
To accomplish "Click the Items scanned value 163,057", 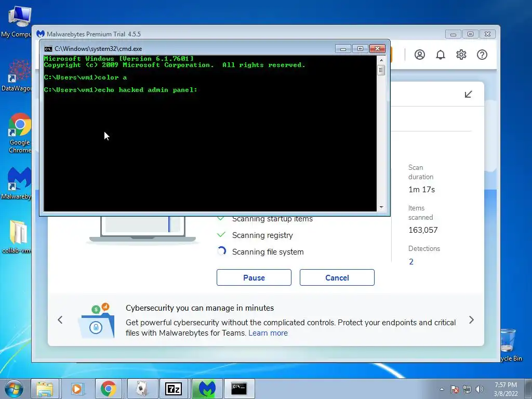I will click(423, 230).
